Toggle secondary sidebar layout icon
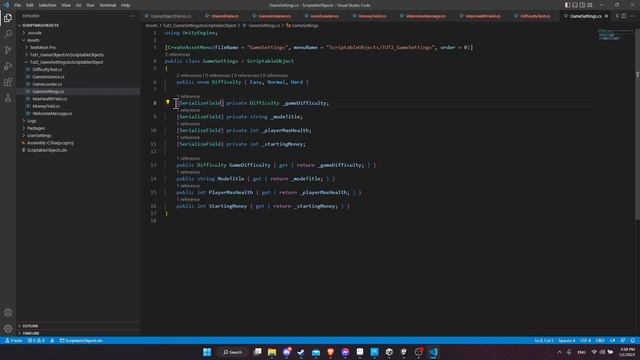Viewport: 640px width, 360px height. pyautogui.click(x=582, y=5)
